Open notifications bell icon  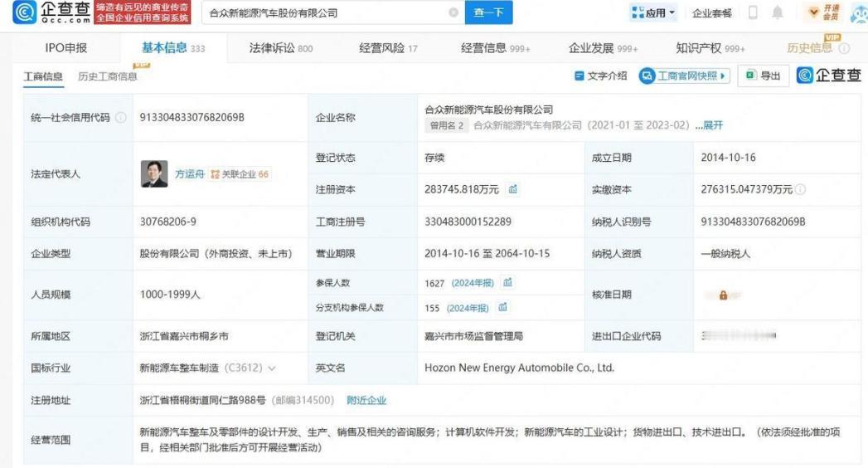778,12
